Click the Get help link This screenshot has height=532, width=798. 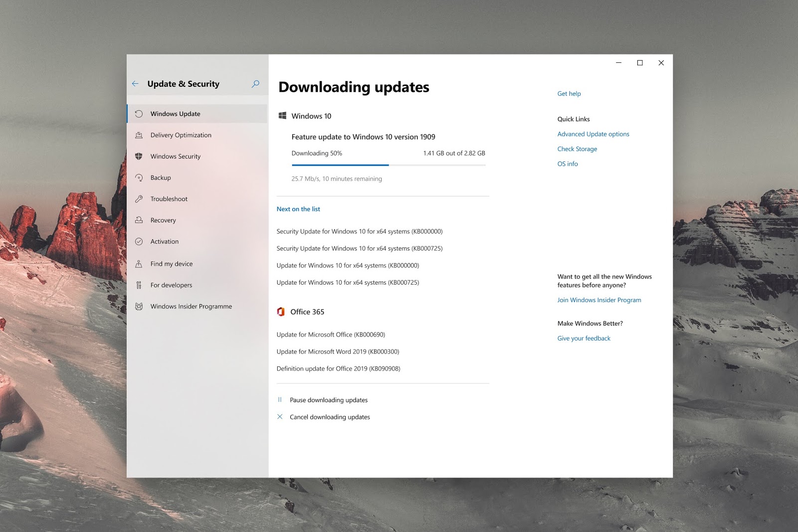(x=569, y=94)
